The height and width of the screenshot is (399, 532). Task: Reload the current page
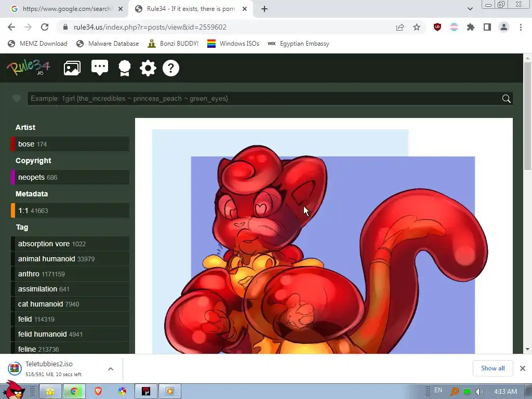pos(45,27)
